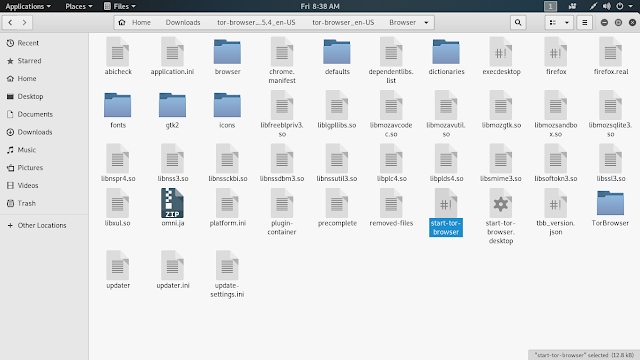Open Starred in the sidebar
The width and height of the screenshot is (640, 360).
(44, 61)
